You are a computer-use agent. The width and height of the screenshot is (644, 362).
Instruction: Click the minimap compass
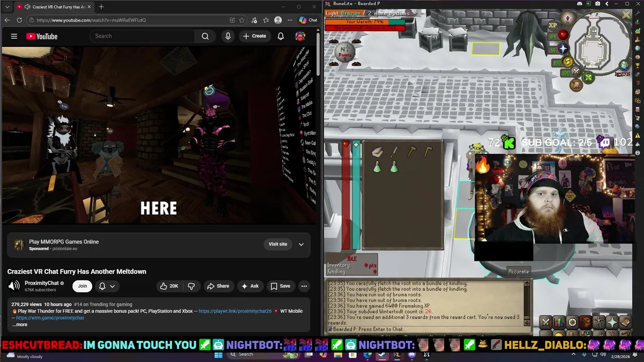[568, 19]
